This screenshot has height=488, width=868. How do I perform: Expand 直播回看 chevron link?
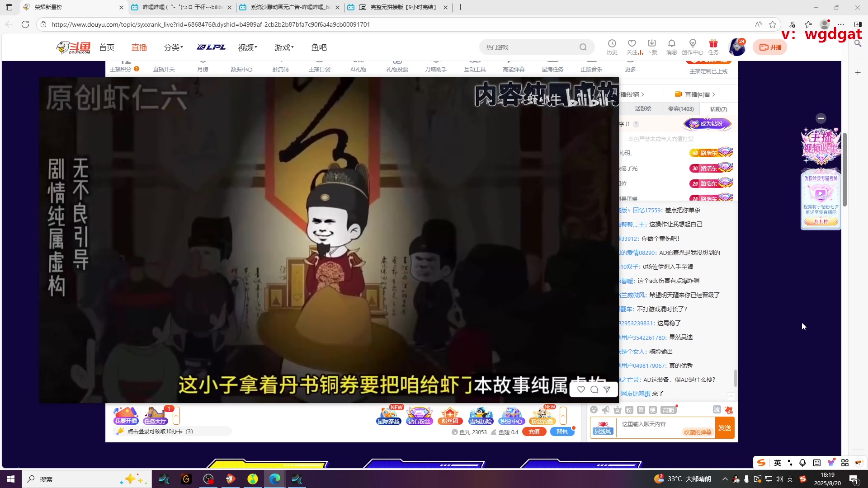pyautogui.click(x=695, y=94)
